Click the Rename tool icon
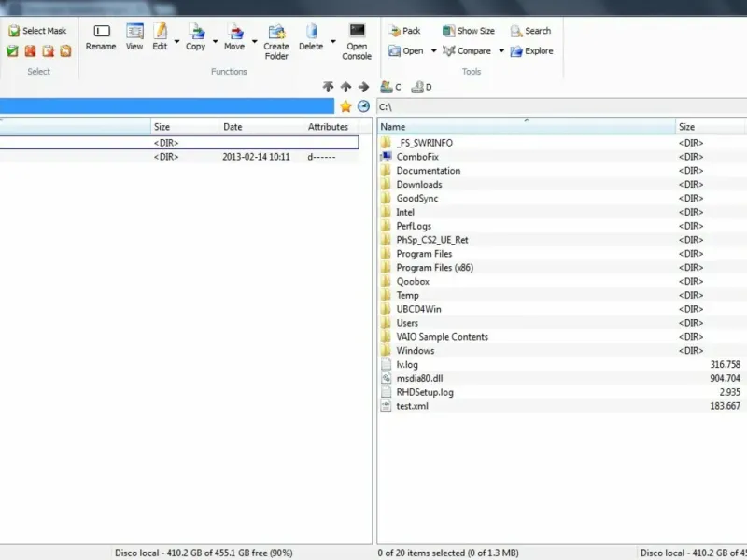 [x=101, y=31]
